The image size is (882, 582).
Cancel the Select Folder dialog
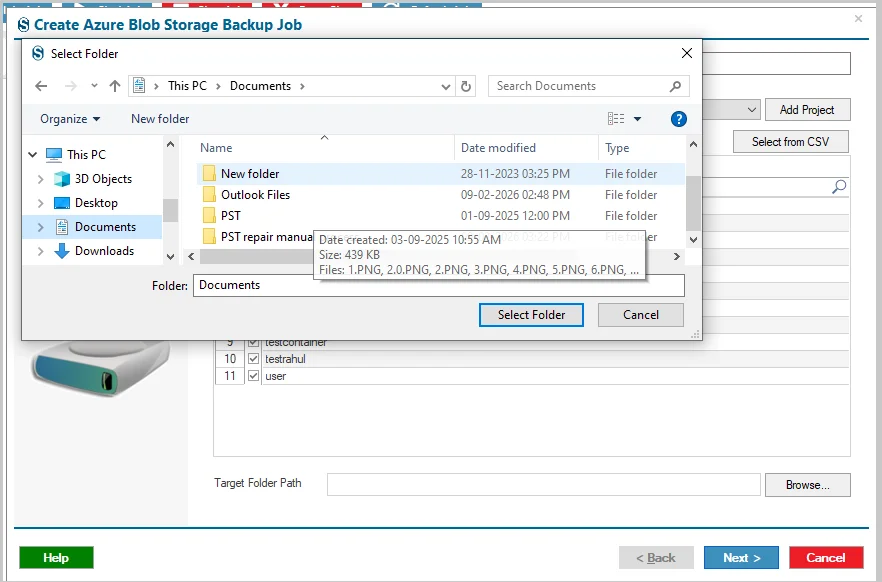point(641,315)
